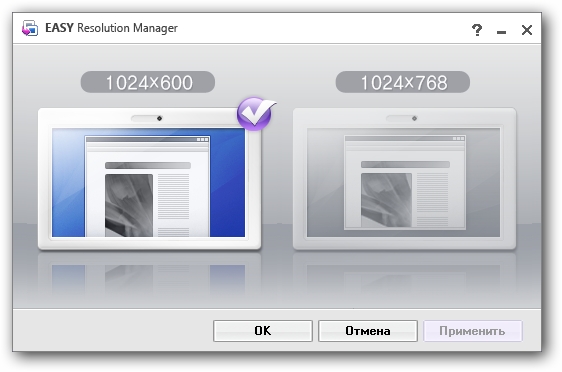
Task: Close the EASY Resolution Manager window
Action: pyautogui.click(x=527, y=30)
